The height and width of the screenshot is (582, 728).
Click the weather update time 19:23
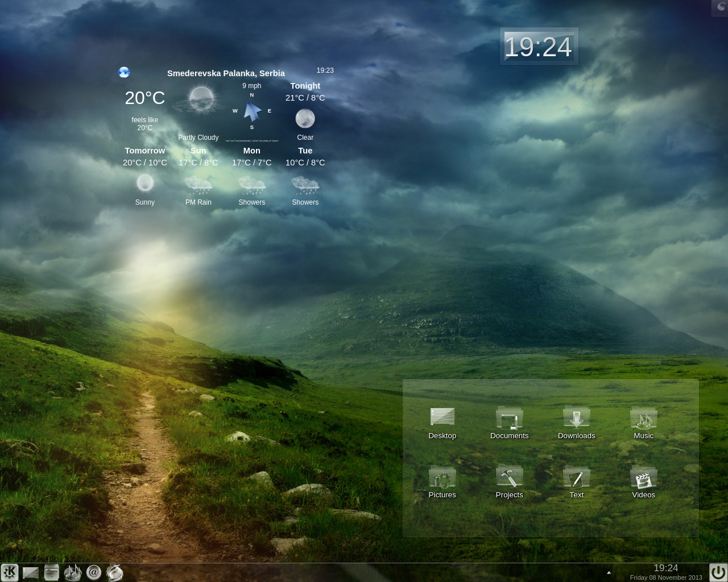325,70
